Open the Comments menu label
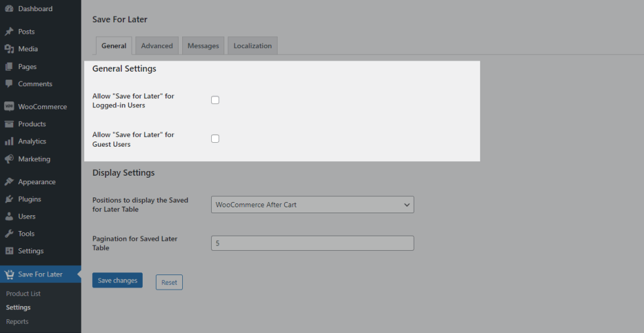 click(35, 84)
